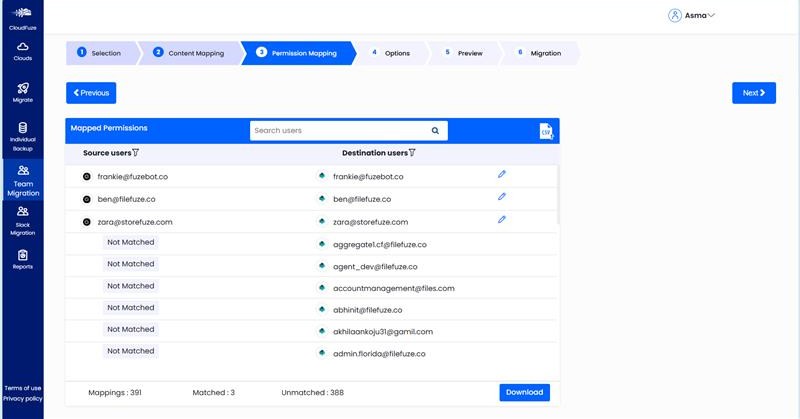Click the Asma user avatar icon
Viewport: 800px width, 419px height.
tap(674, 15)
